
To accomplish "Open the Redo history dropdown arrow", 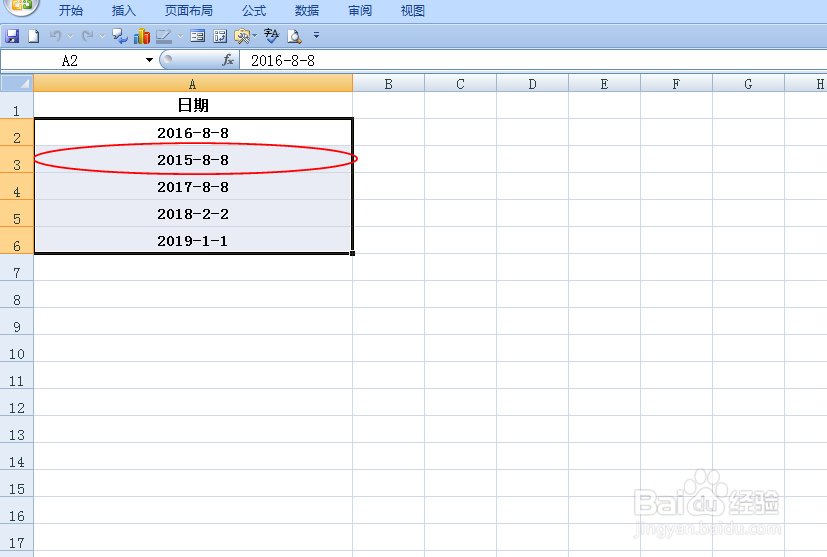I will 102,36.
